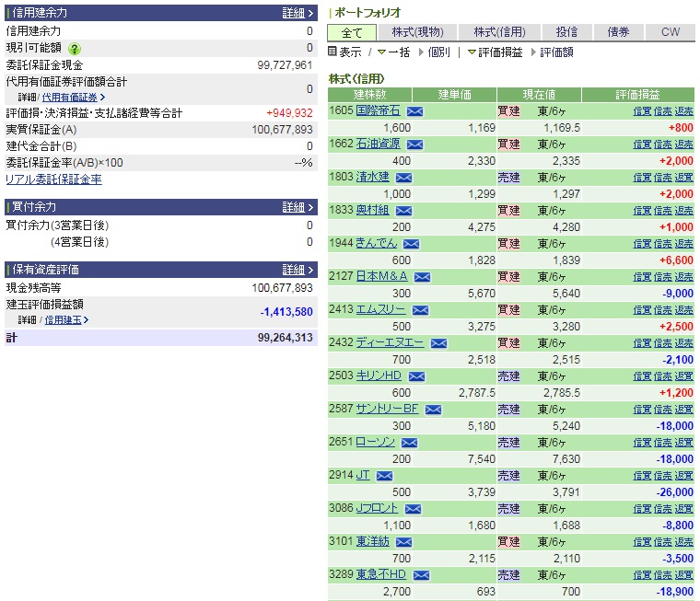The image size is (700, 601).
Task: Open the CW tab
Action: [671, 32]
